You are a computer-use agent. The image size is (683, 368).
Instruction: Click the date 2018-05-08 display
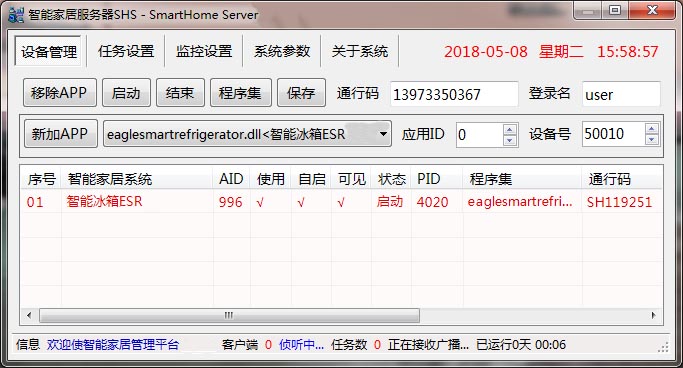point(486,52)
